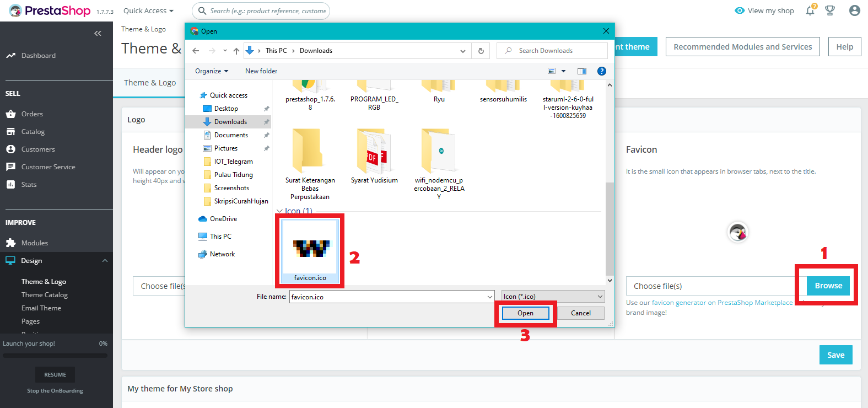Image resolution: width=868 pixels, height=408 pixels.
Task: Click the refresh button in file dialog
Action: [481, 51]
